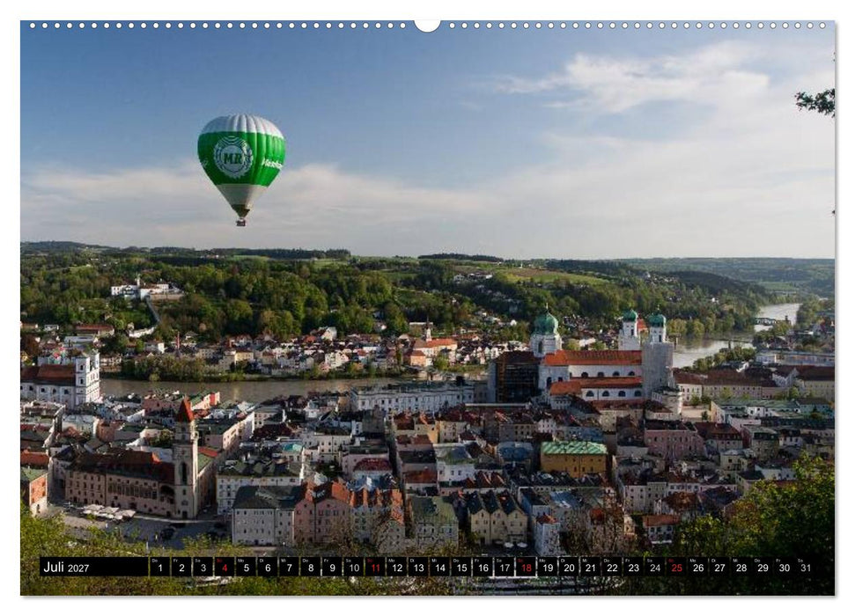Viewport: 855px width, 616px height.
Task: Select day 21 in the calendar strip
Action: click(x=591, y=567)
